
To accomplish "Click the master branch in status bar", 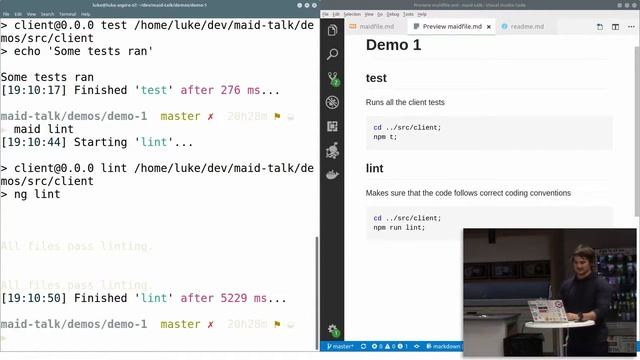I will 340,346.
